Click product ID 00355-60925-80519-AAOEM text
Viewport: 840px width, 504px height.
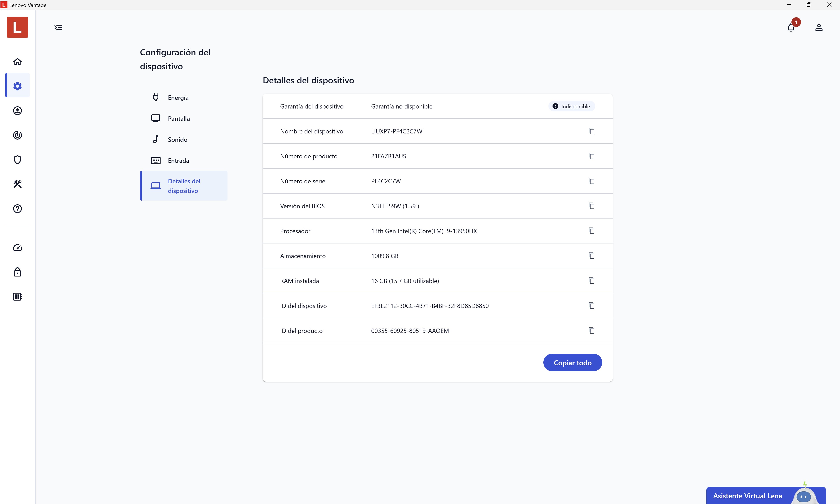(x=410, y=331)
